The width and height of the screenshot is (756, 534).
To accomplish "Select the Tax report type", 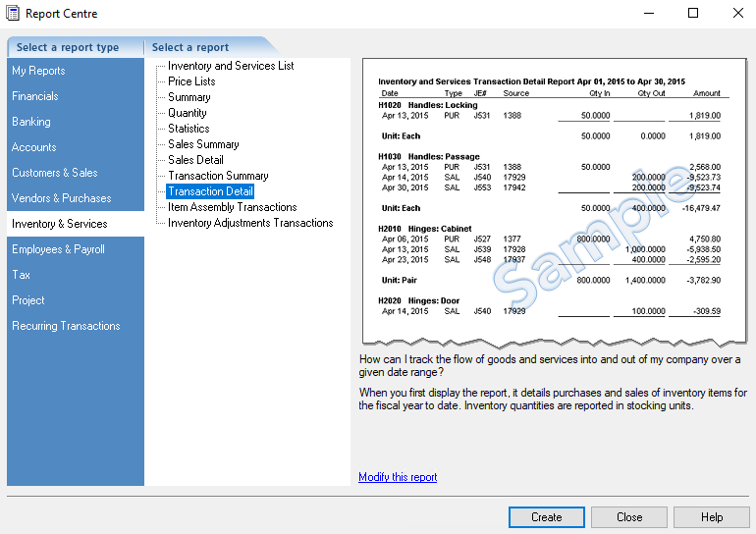I will coord(21,275).
